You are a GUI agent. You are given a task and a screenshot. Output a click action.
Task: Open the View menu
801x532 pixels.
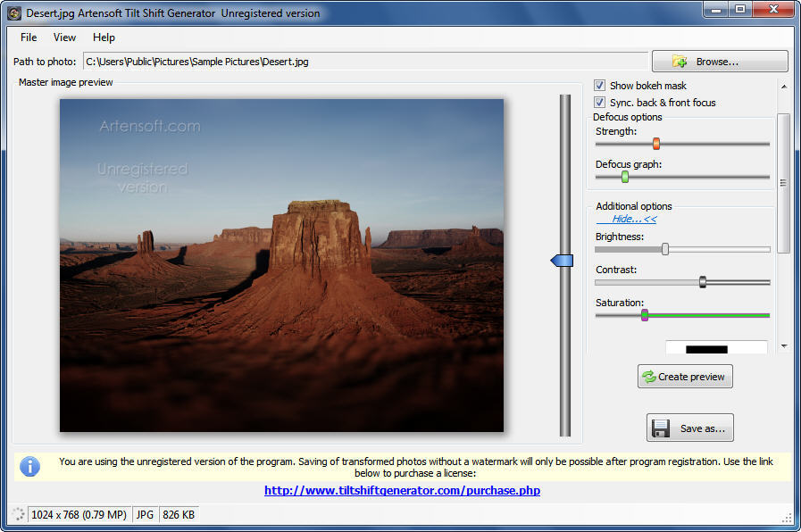tap(63, 37)
